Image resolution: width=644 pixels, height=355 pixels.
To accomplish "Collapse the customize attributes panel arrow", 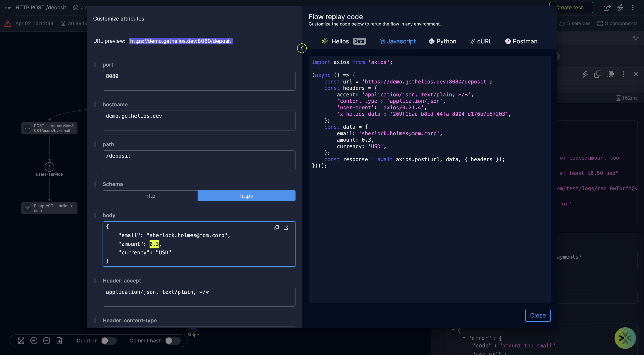I will [x=302, y=48].
